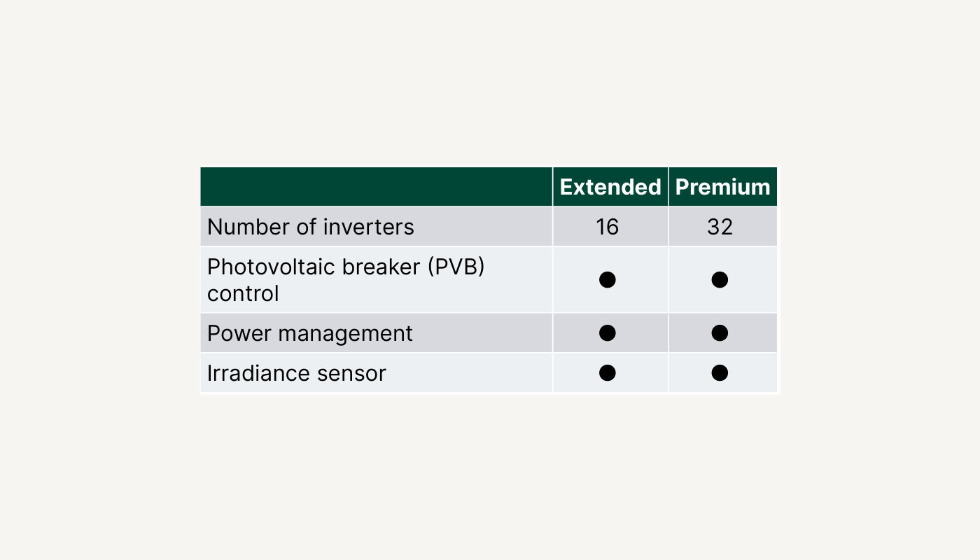Click the Extended column header
980x560 pixels.
pyautogui.click(x=610, y=187)
